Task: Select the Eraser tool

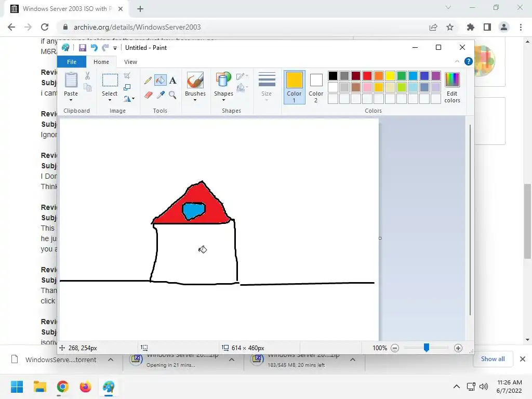Action: click(148, 95)
